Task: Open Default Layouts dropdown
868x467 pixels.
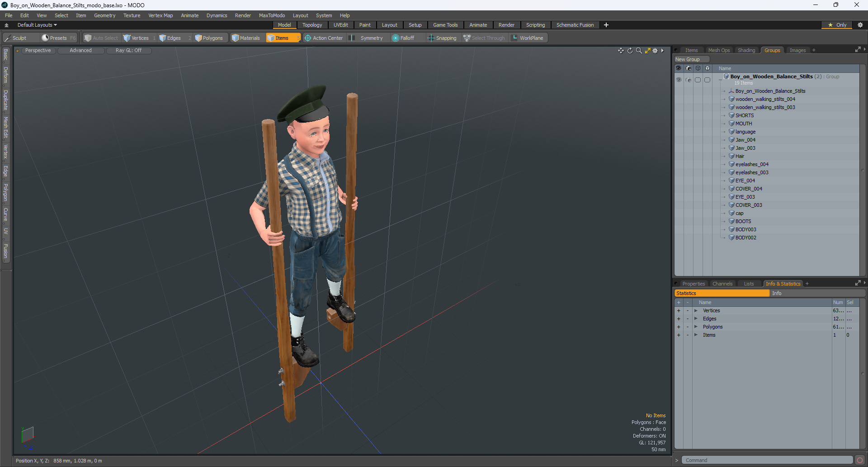Action: (x=37, y=25)
